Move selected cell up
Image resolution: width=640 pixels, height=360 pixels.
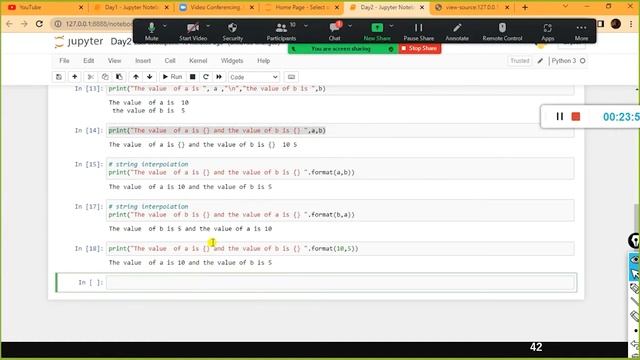click(136, 77)
